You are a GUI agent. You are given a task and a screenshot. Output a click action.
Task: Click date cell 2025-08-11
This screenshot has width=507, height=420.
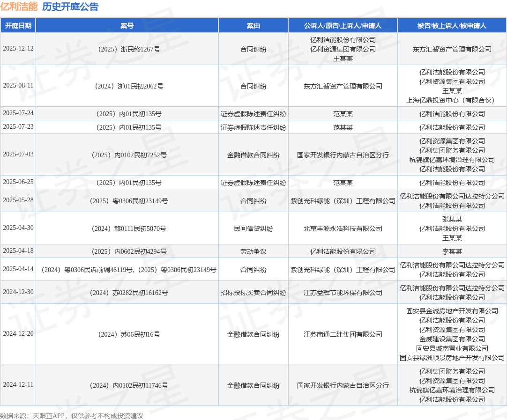point(18,86)
